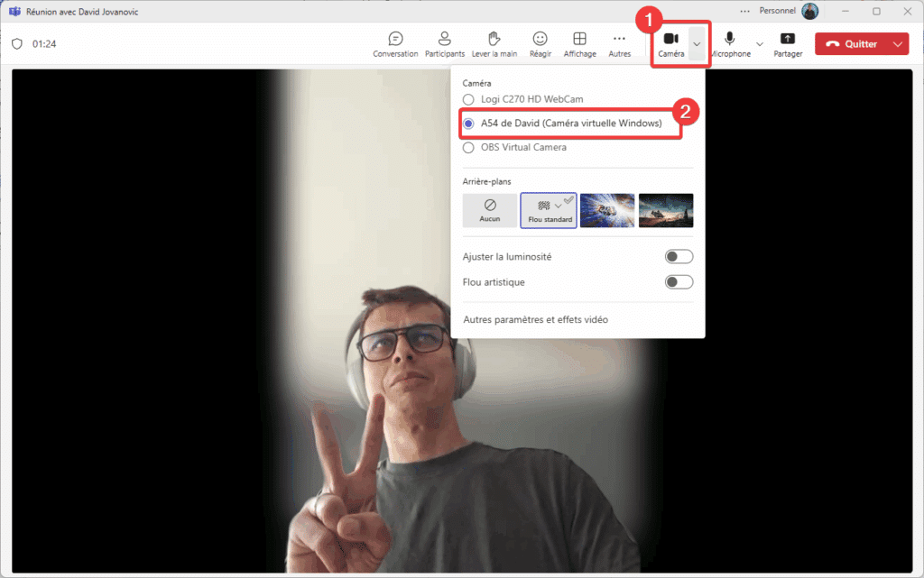Select Logi C270 HD WebCam

[523, 99]
